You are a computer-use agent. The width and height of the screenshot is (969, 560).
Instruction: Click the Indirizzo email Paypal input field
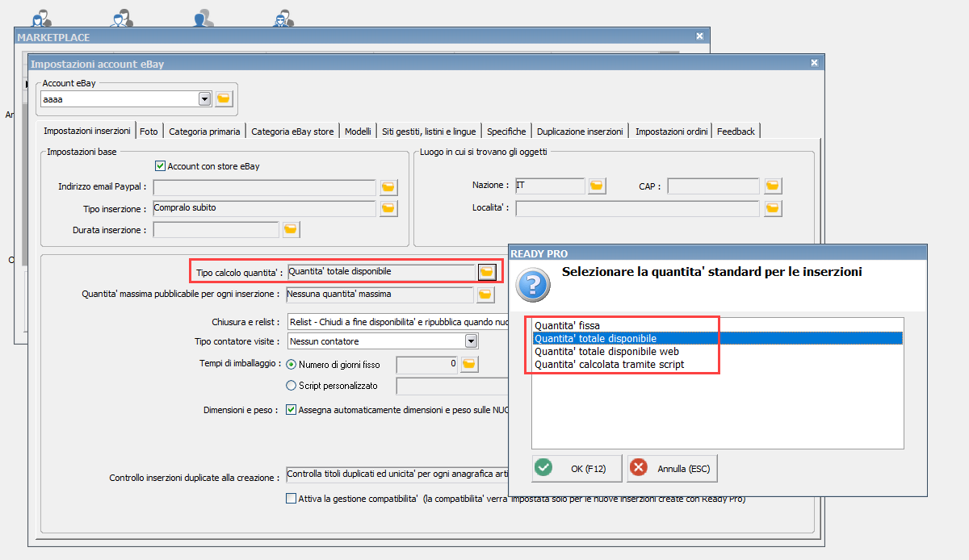[264, 187]
